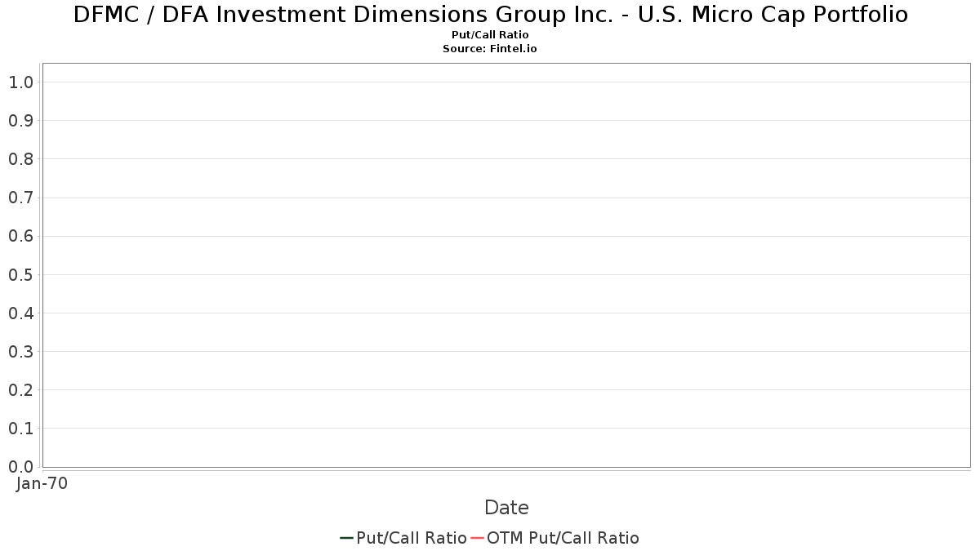Toggle the Put/Call Ratio legend label

tap(412, 538)
